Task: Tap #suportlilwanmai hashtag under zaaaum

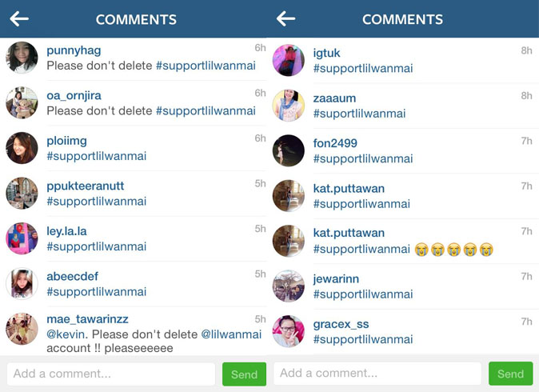Action: [359, 114]
